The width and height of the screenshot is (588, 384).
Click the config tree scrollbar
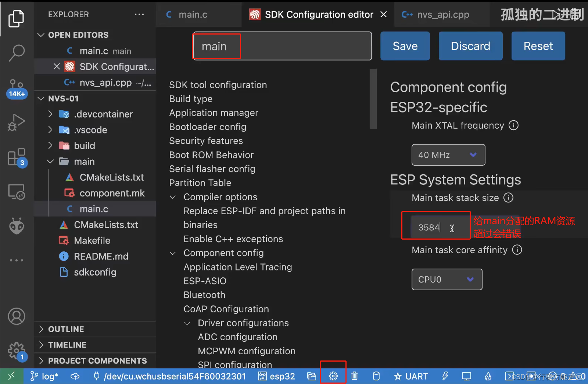tap(373, 99)
